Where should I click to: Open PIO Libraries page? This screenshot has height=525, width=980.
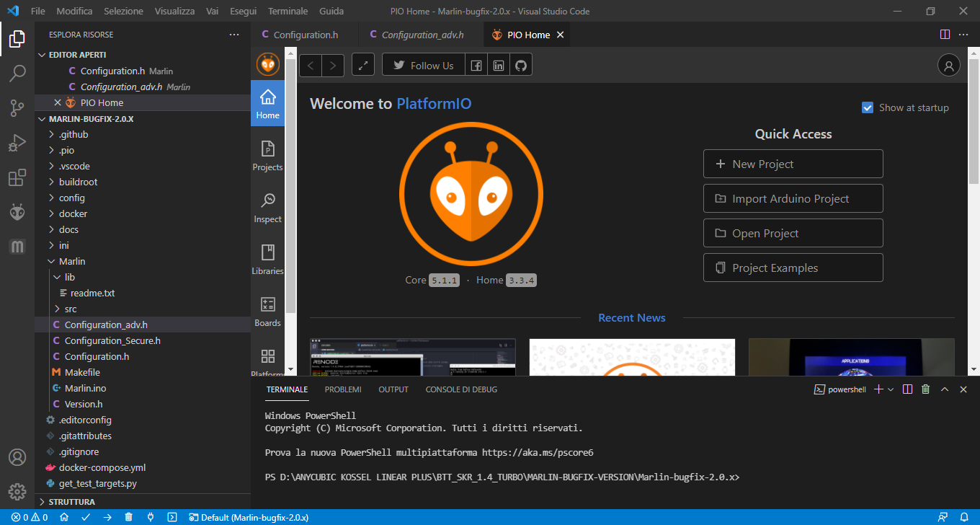(x=267, y=259)
